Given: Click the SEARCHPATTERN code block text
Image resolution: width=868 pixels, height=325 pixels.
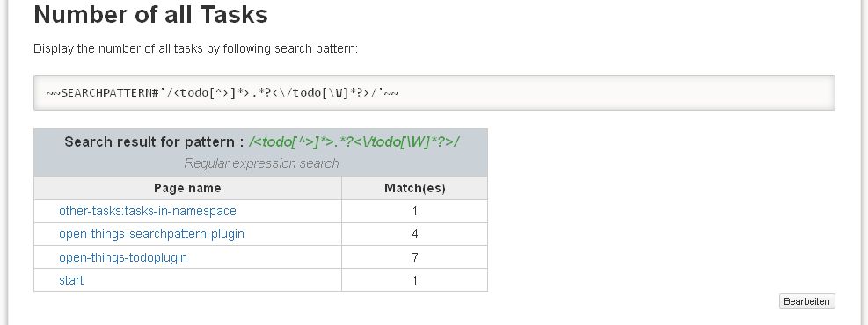Looking at the screenshot, I should [x=222, y=92].
